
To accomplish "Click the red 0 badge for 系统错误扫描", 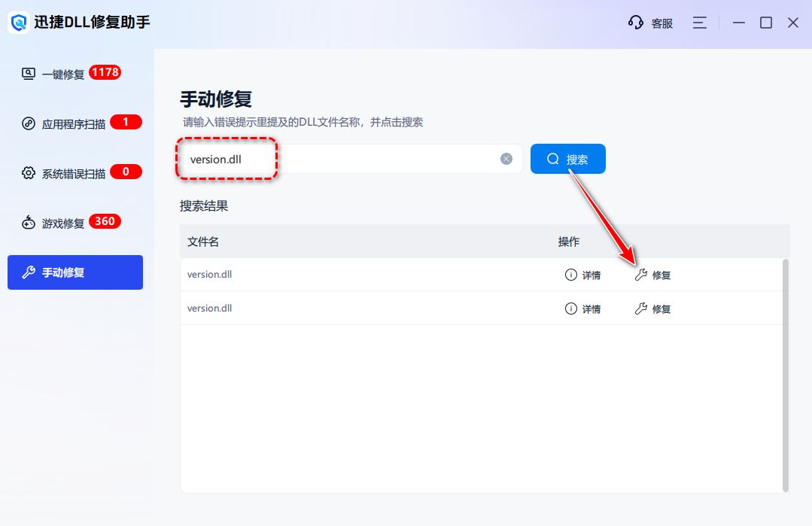I will [126, 172].
